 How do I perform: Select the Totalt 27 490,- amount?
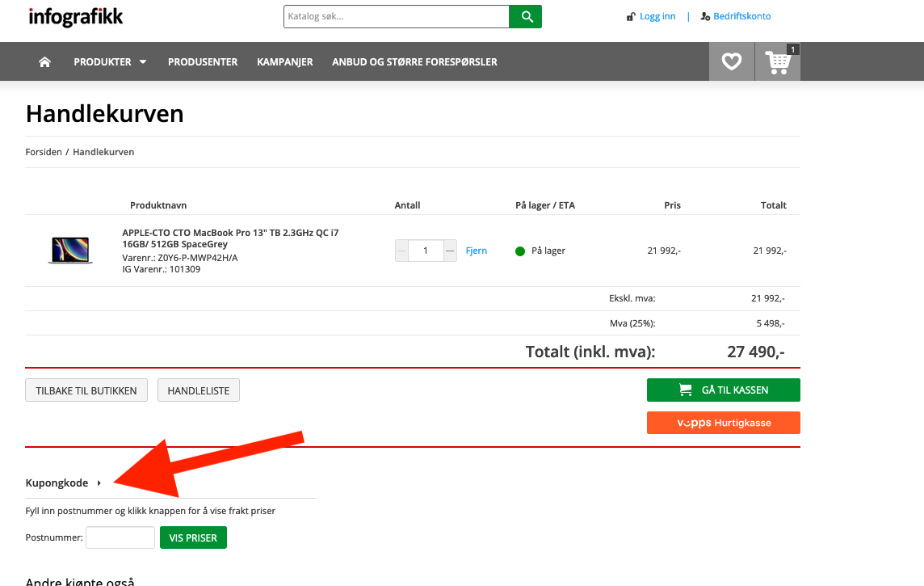point(756,352)
